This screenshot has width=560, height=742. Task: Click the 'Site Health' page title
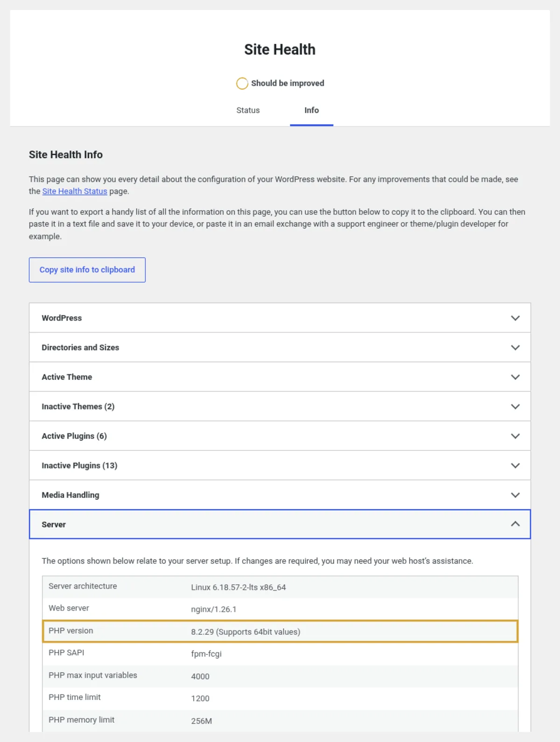(280, 49)
